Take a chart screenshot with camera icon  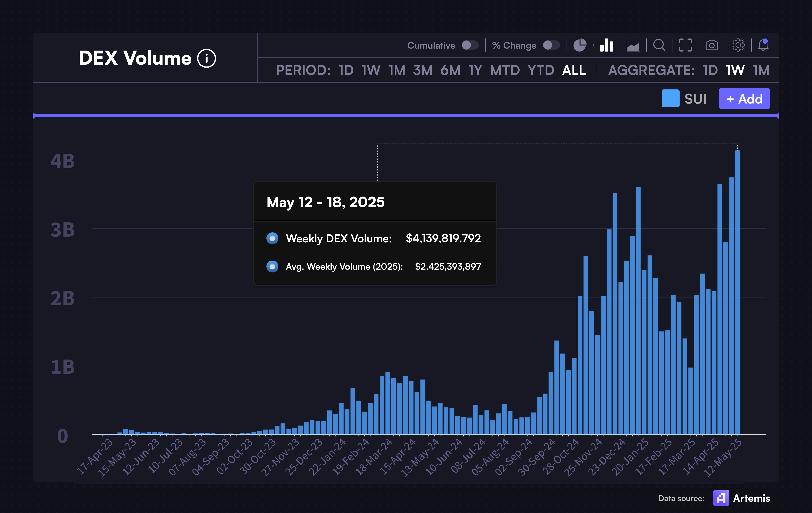711,45
